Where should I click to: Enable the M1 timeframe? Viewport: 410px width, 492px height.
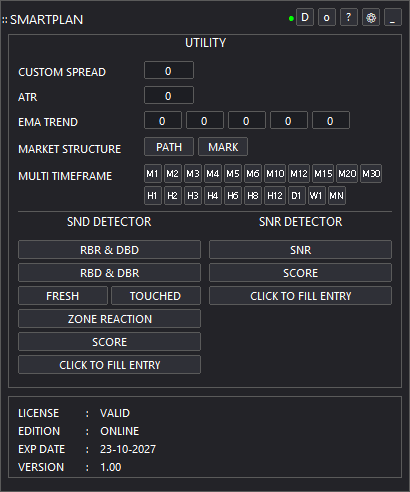click(153, 174)
